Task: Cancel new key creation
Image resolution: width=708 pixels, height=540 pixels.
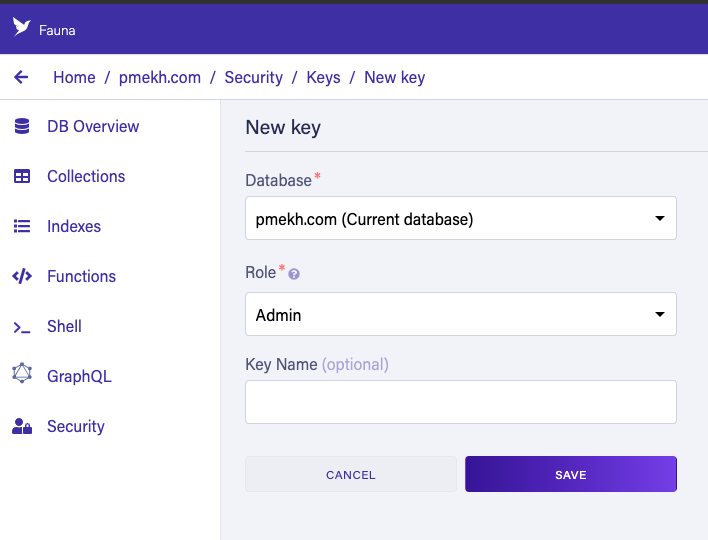Action: 351,474
